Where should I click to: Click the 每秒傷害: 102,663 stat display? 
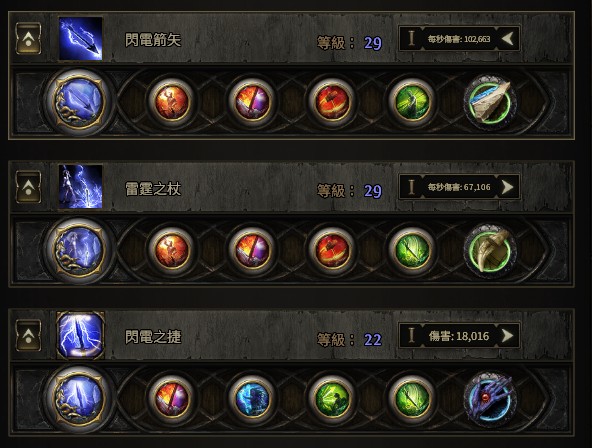[459, 38]
